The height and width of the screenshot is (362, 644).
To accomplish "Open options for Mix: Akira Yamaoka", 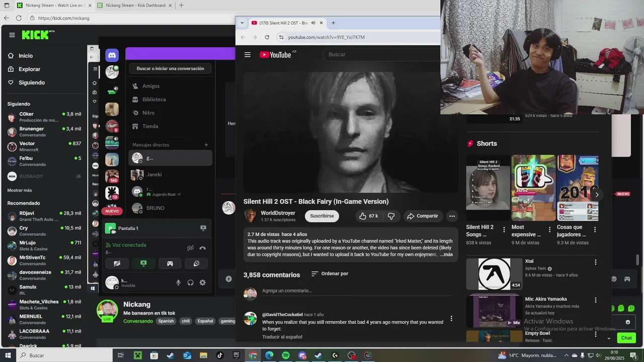I will 596,300.
